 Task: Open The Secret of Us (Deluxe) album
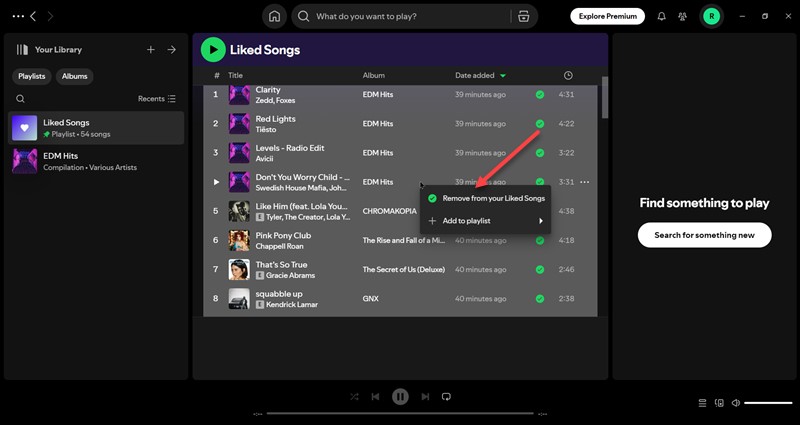[404, 269]
